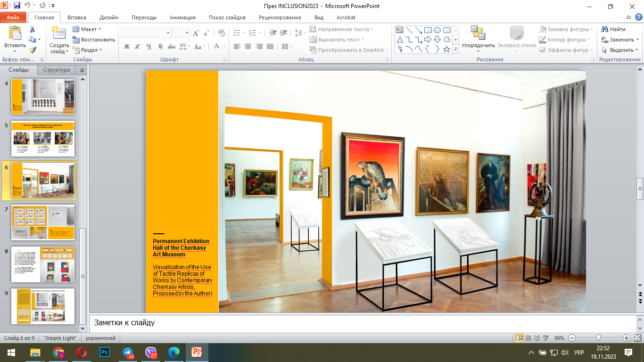Click the Find (Найти) binoculars button
Image resolution: width=644 pixels, height=362 pixels.
pos(613,29)
